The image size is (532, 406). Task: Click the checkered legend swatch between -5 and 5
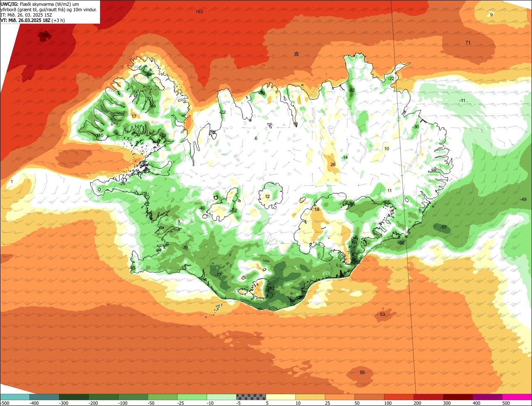[251, 397]
